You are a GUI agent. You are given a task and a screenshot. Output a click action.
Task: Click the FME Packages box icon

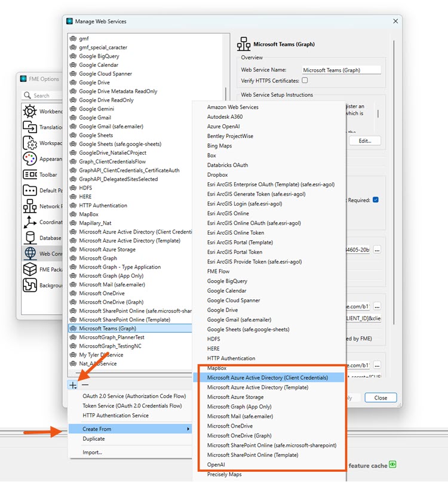pos(30,269)
